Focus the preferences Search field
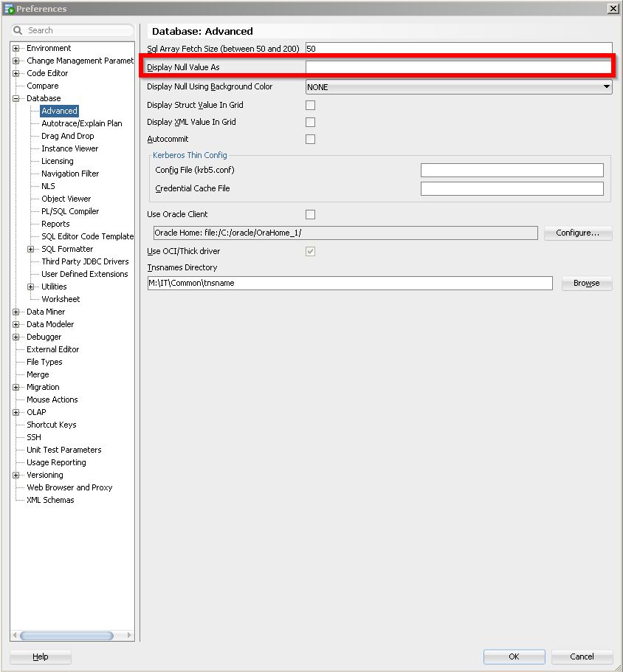The height and width of the screenshot is (672, 623). (73, 30)
